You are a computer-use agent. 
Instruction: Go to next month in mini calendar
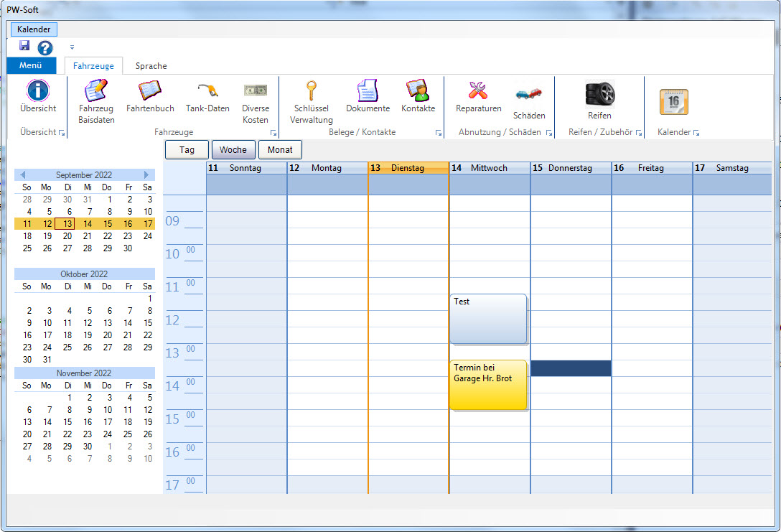tap(147, 175)
